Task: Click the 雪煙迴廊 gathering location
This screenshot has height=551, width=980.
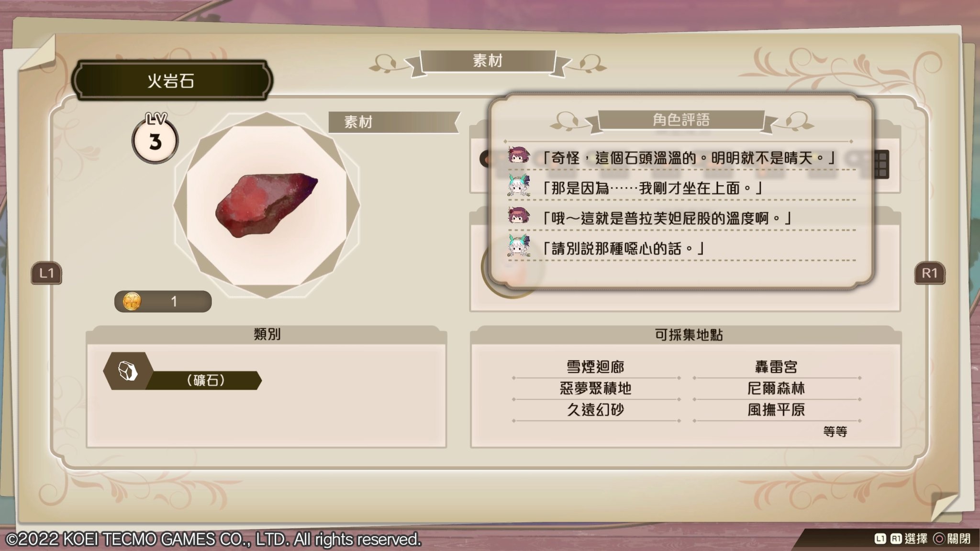Action: [x=596, y=367]
